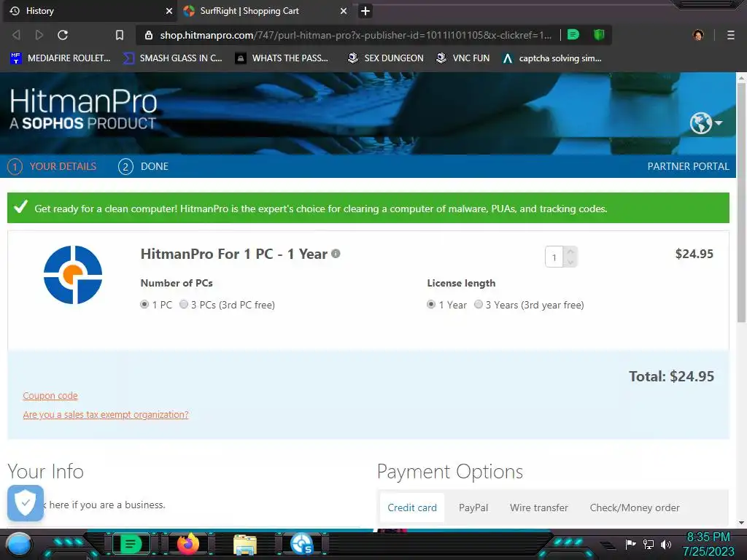This screenshot has height=560, width=747.
Task: Click the scrollbar down arrow
Action: 741,523
